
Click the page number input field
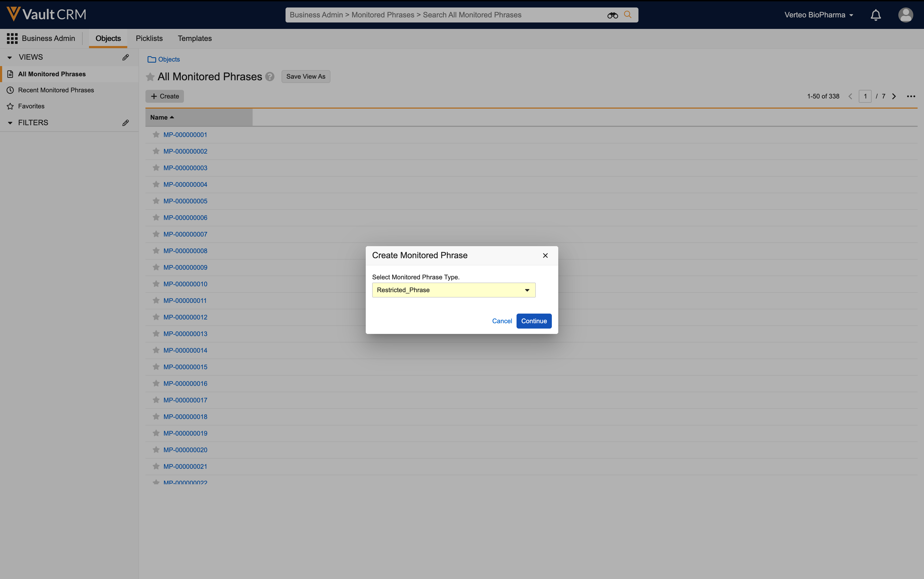865,97
